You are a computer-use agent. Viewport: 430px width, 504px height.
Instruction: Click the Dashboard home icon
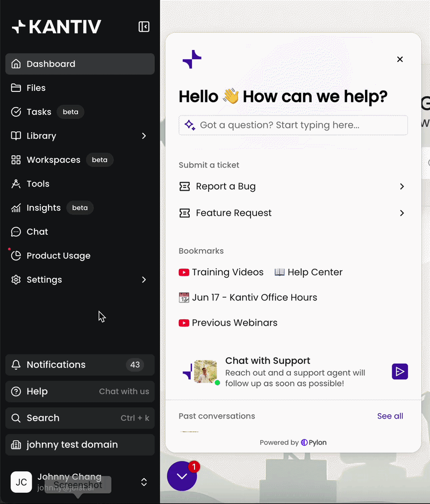[x=16, y=64]
